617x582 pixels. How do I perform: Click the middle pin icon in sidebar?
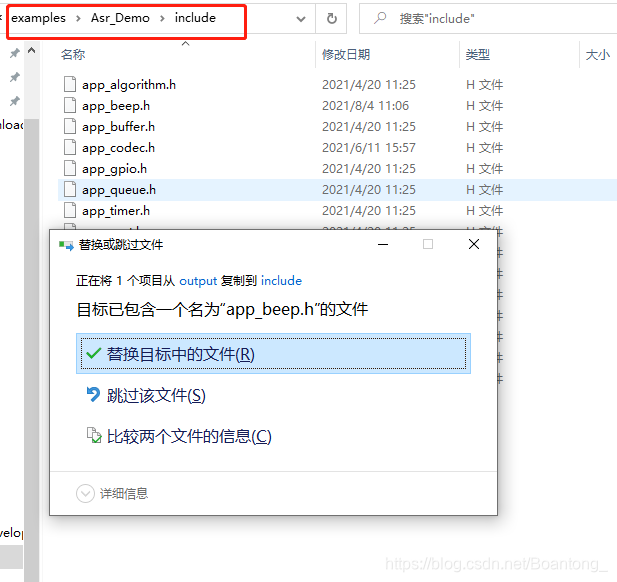click(x=15, y=77)
